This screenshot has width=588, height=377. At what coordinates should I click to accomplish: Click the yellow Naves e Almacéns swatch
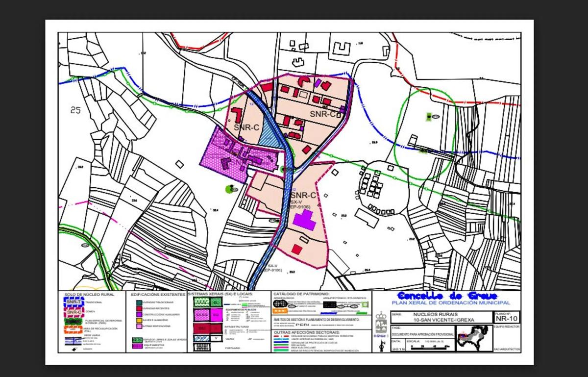[139, 320]
